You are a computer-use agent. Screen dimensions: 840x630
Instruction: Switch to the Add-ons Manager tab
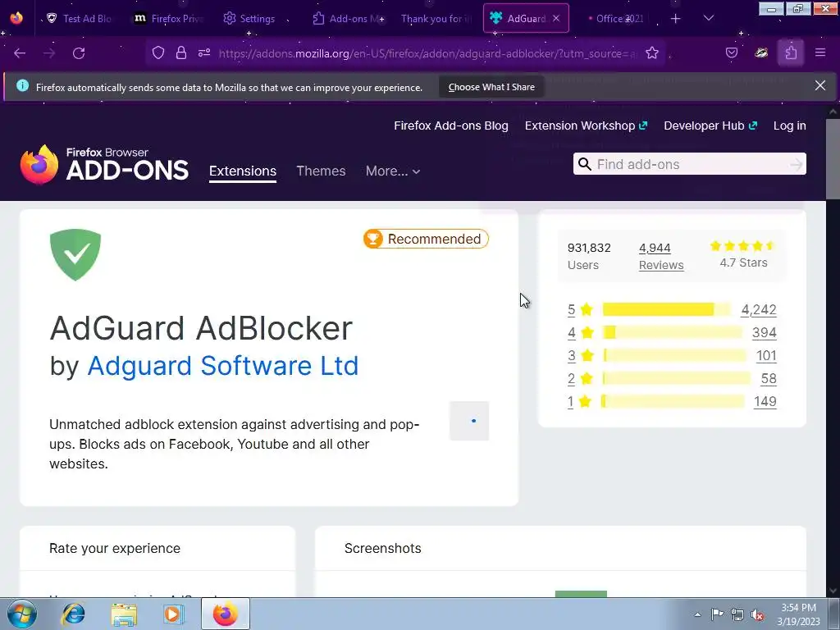click(348, 18)
